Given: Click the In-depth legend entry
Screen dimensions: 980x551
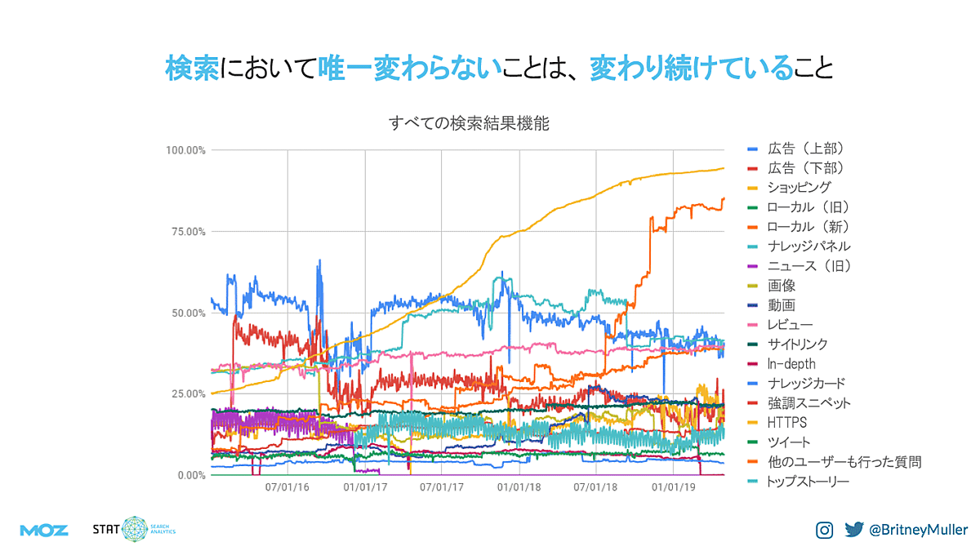Looking at the screenshot, I should point(791,364).
